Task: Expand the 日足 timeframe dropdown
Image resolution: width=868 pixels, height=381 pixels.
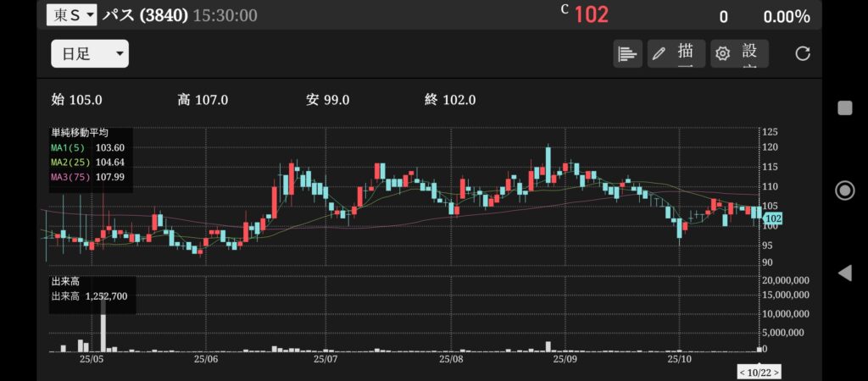Action: (90, 54)
